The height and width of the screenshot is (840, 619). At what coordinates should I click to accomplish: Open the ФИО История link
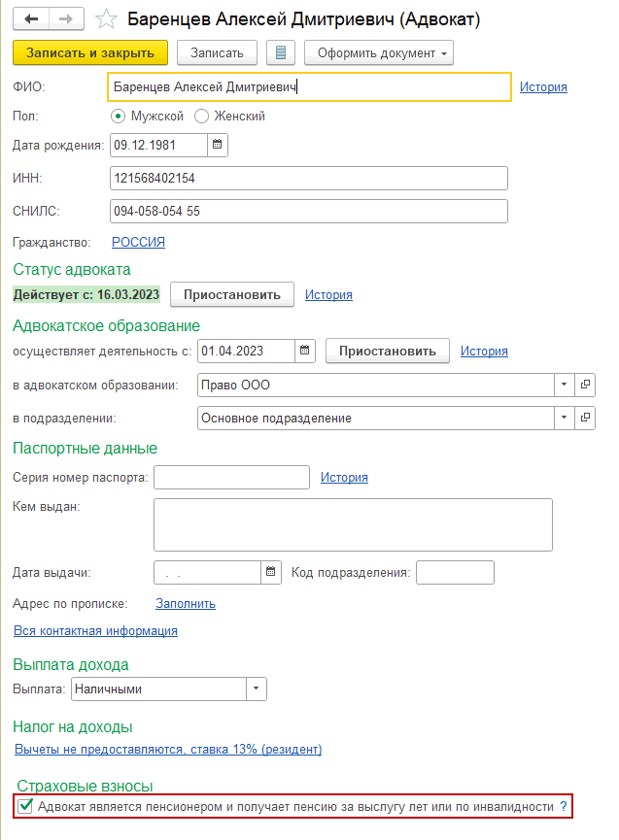(x=543, y=87)
